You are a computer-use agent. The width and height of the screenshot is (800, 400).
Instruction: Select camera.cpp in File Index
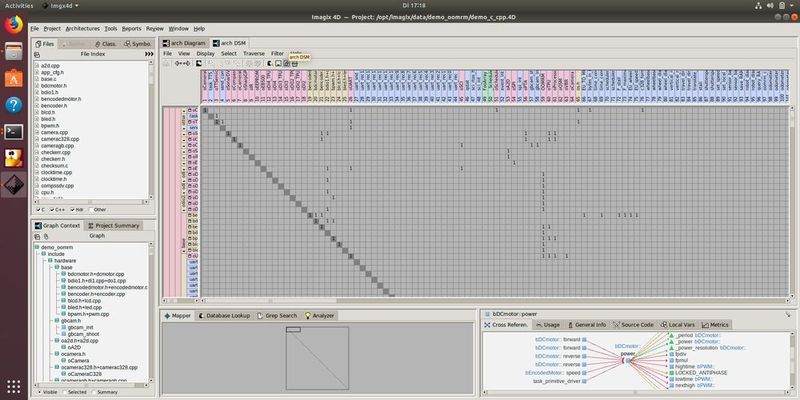pyautogui.click(x=54, y=132)
